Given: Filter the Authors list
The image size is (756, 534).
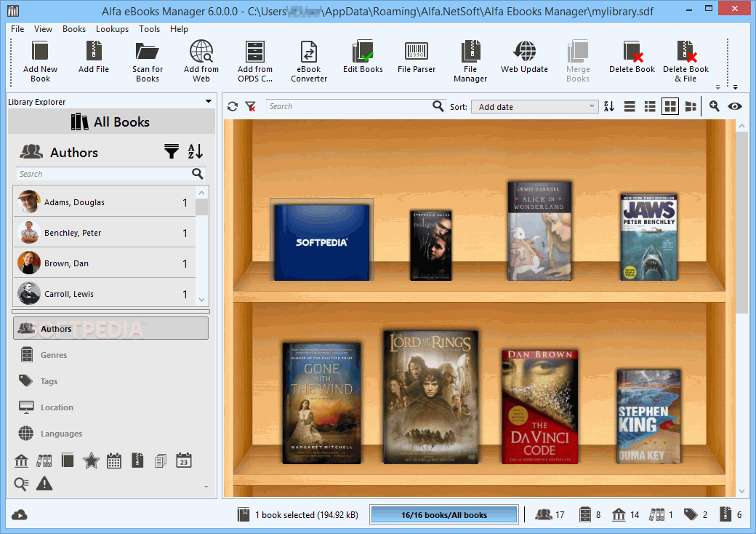Looking at the screenshot, I should 171,151.
